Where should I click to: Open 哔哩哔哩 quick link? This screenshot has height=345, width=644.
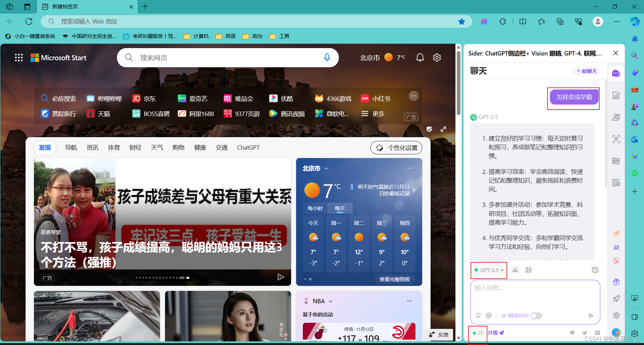[104, 99]
